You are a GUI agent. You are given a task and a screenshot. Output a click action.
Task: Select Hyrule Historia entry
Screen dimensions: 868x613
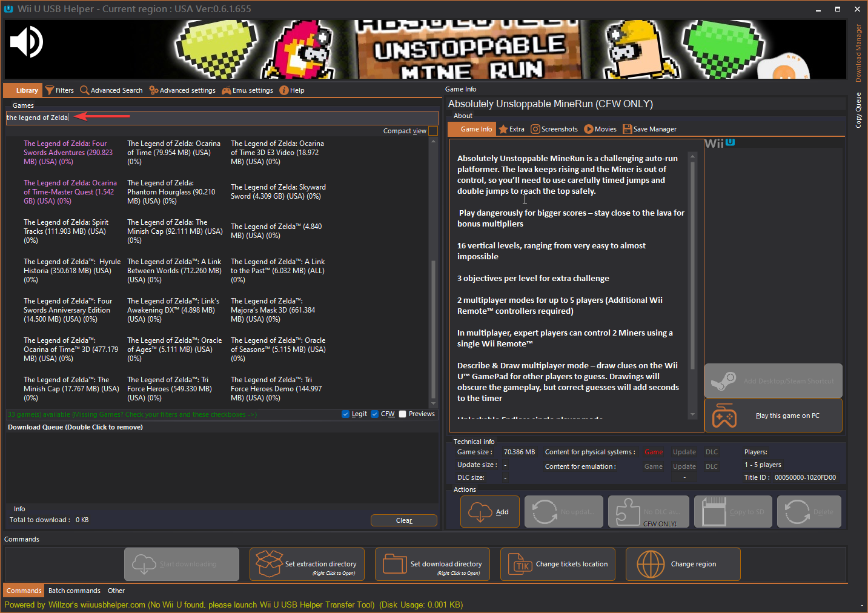coord(72,271)
